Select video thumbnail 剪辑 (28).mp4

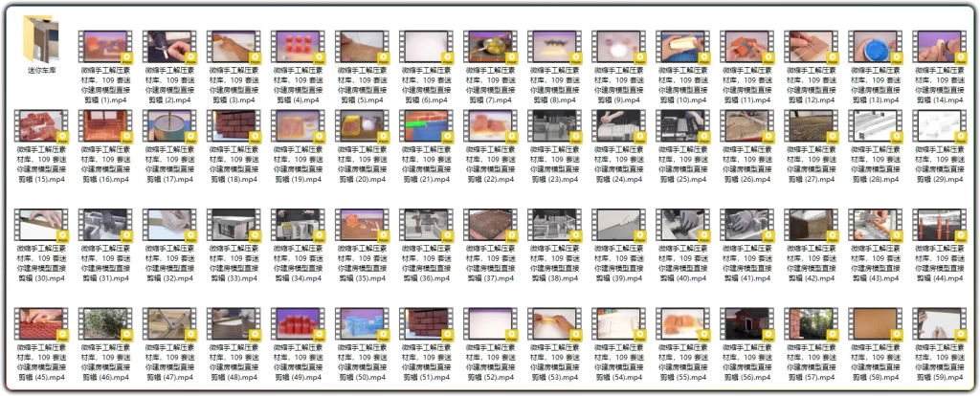point(877,126)
